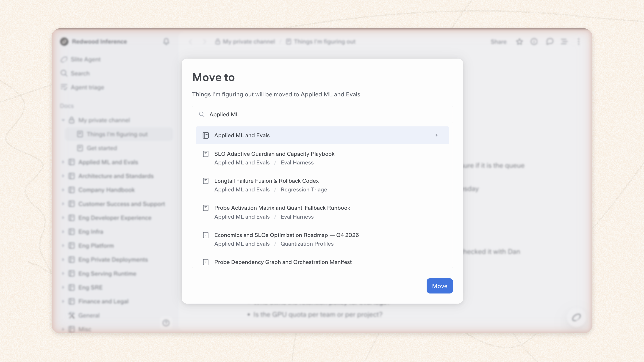
Task: Click Eval Harness path under Probe Activation Matrix
Action: pos(297,217)
